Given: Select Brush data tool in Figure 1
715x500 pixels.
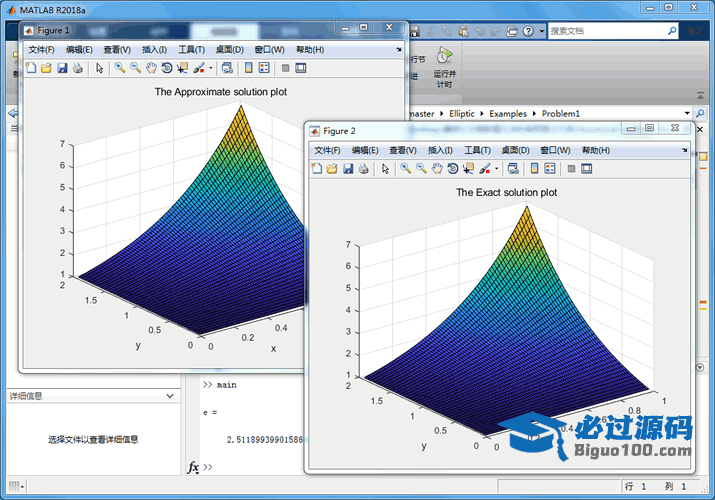Looking at the screenshot, I should pyautogui.click(x=199, y=68).
